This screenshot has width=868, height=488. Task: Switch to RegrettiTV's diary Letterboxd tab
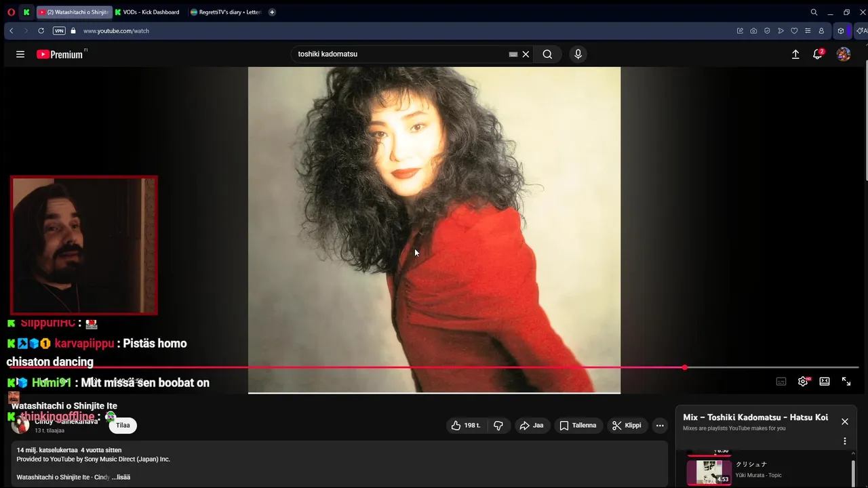click(226, 12)
